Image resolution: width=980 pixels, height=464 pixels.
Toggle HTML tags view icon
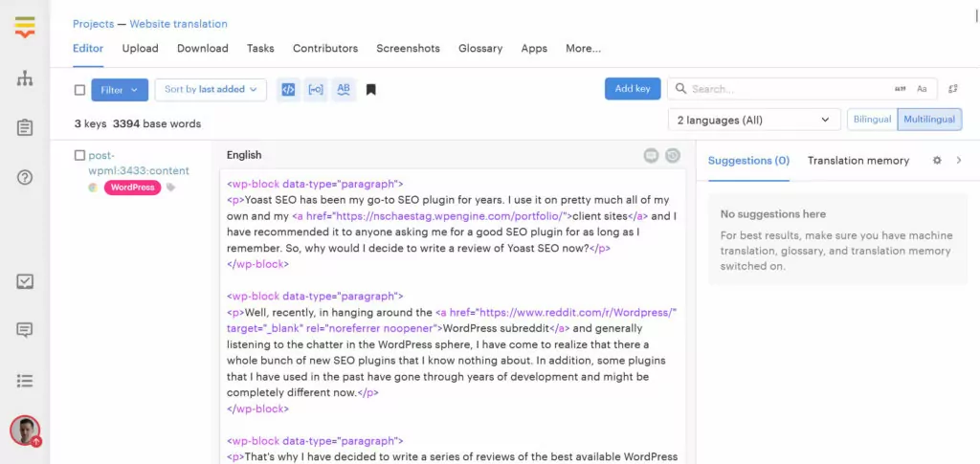(287, 90)
